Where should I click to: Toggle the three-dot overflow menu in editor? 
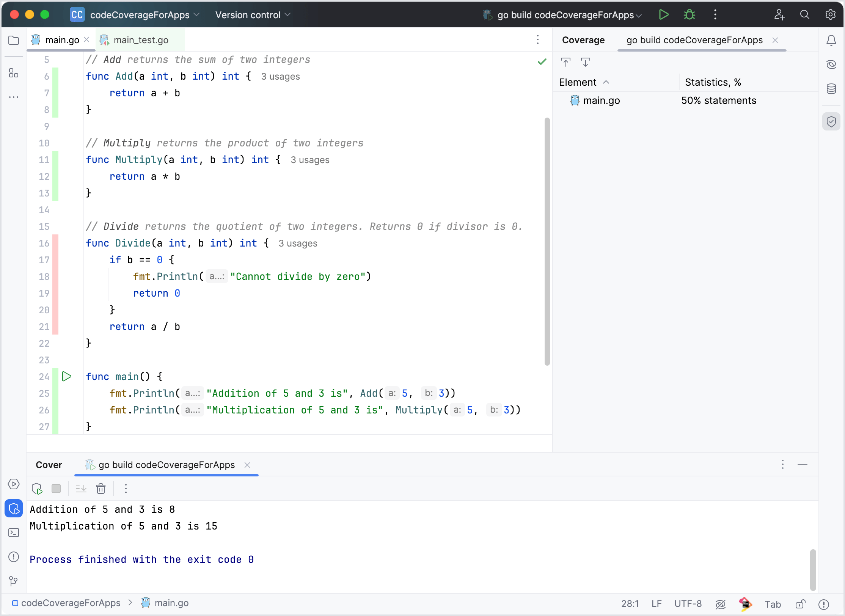coord(537,39)
